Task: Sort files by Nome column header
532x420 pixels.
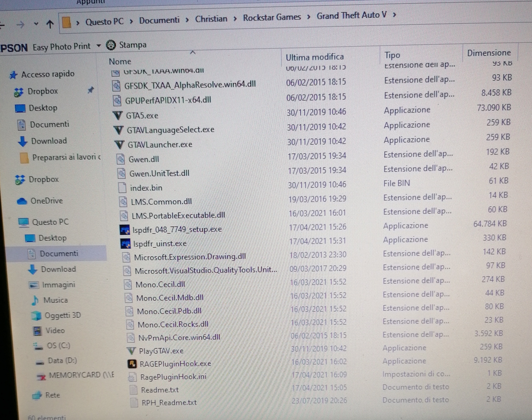Action: pos(120,61)
